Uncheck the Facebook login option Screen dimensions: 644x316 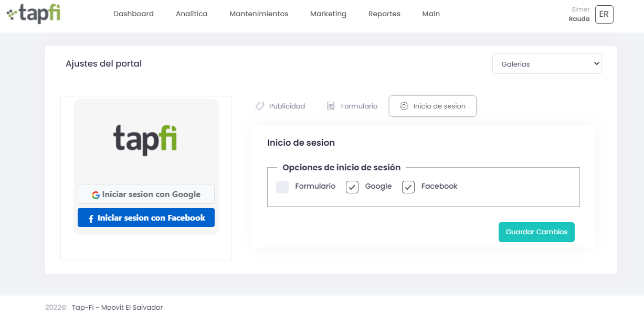(408, 187)
